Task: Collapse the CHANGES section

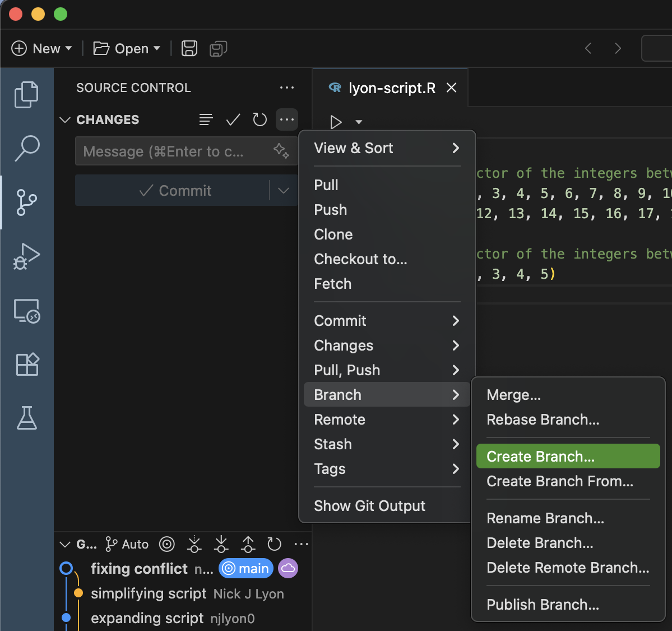Action: pyautogui.click(x=64, y=119)
